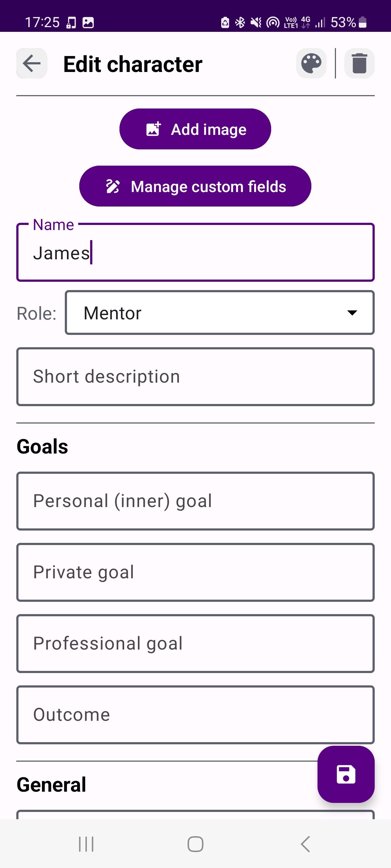Viewport: 391px width, 868px height.
Task: Tap the Short description field
Action: [x=195, y=376]
